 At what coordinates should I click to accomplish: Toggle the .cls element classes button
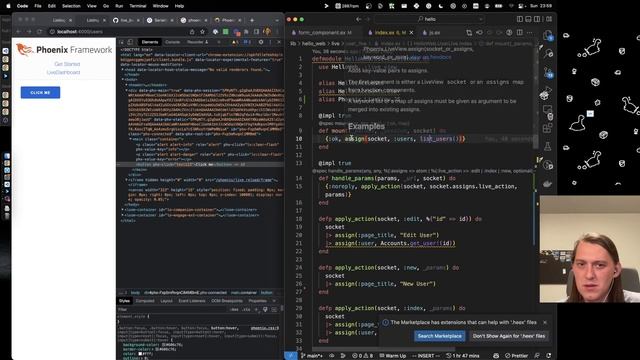[x=246, y=310]
